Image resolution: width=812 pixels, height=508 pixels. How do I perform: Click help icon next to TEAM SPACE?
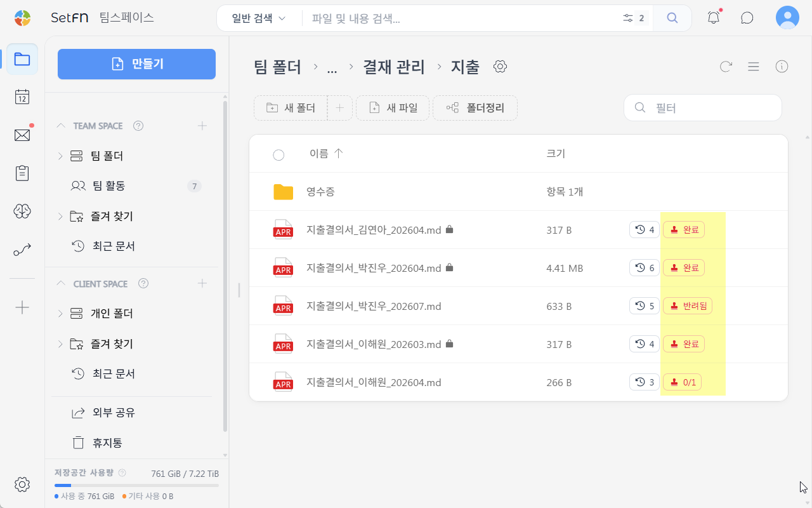[138, 126]
